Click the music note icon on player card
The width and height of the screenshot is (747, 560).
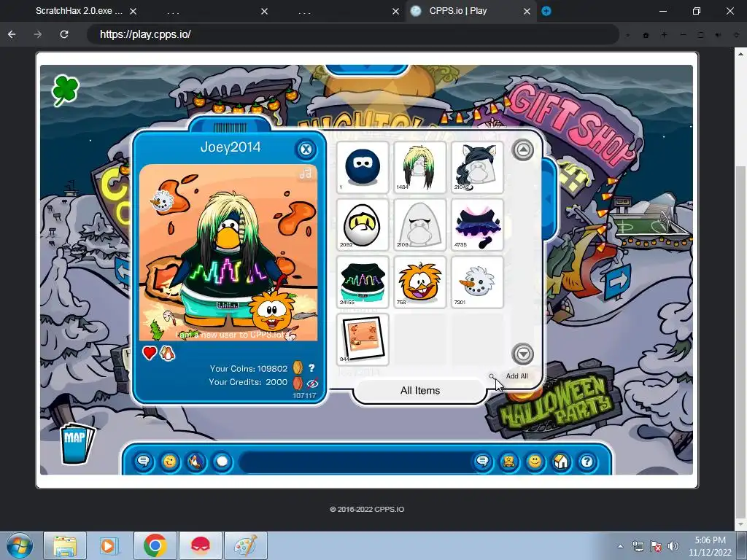306,173
